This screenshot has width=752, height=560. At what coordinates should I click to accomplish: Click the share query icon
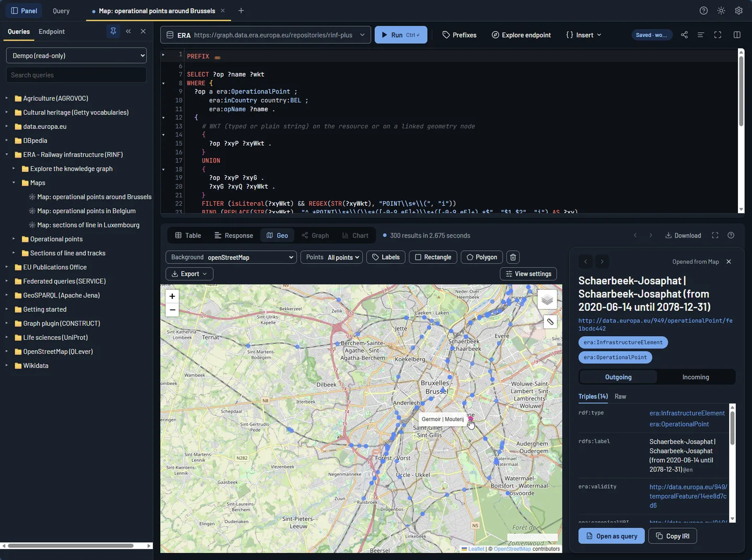pyautogui.click(x=684, y=35)
